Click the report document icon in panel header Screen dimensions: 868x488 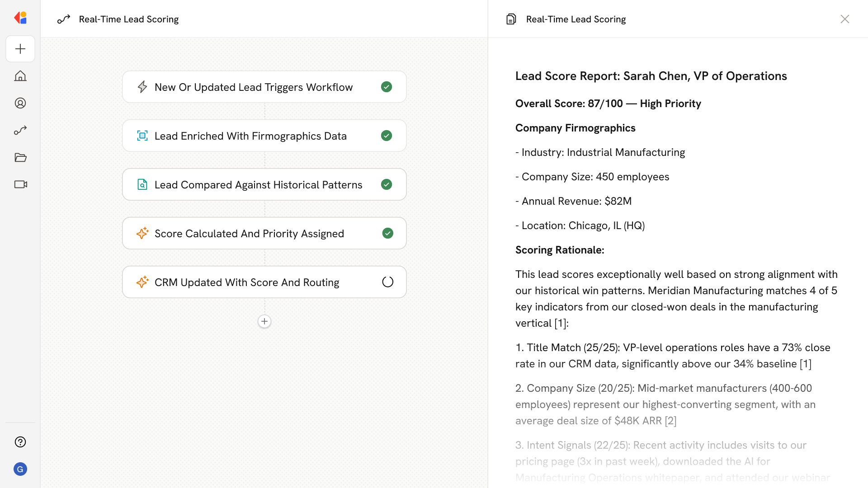511,19
